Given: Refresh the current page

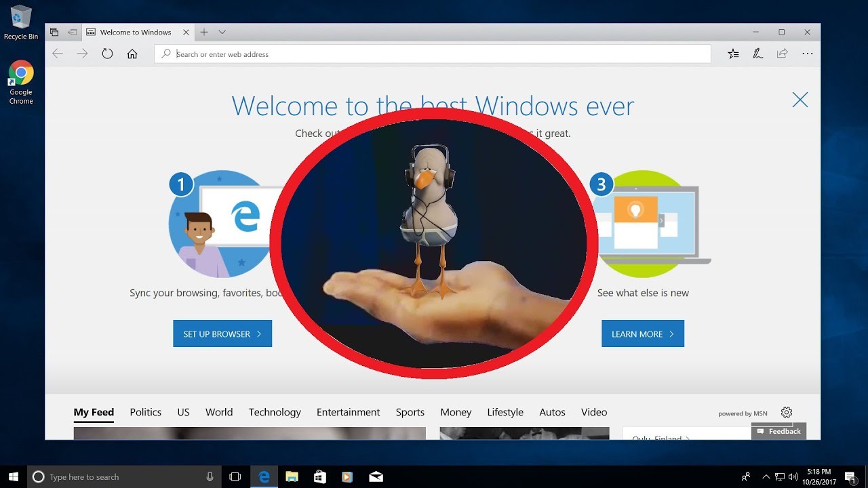Looking at the screenshot, I should (x=107, y=54).
